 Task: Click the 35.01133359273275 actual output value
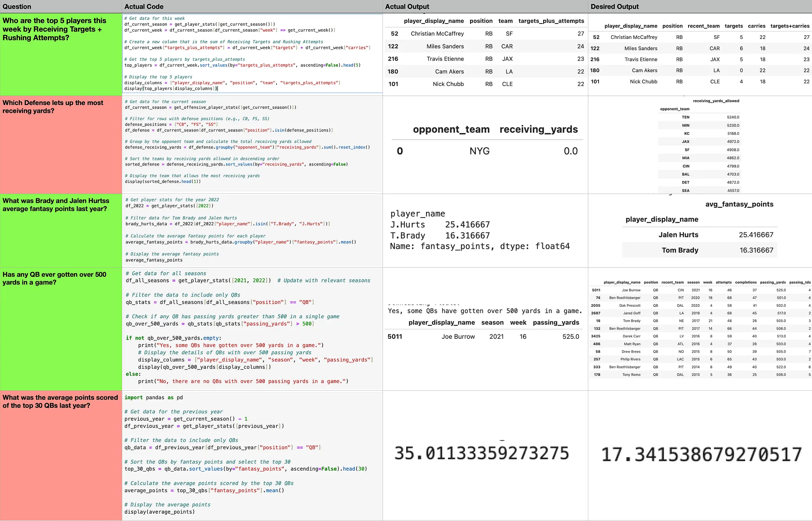tap(482, 454)
